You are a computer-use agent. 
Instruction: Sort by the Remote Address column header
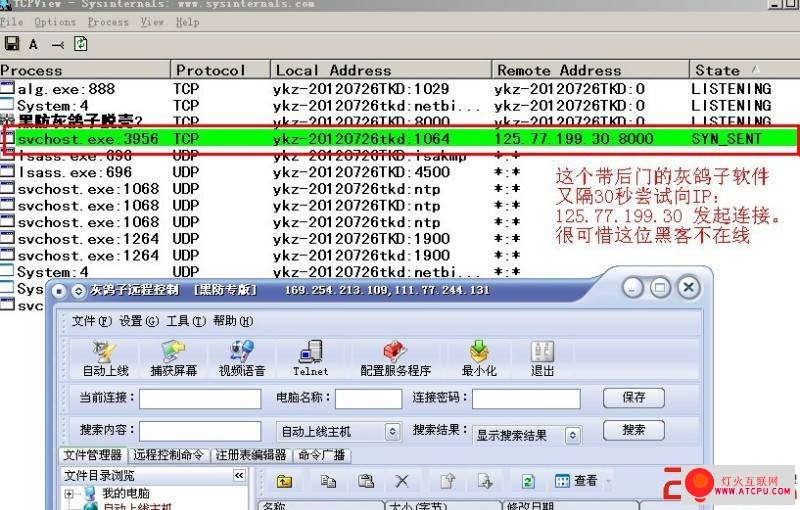click(x=590, y=70)
